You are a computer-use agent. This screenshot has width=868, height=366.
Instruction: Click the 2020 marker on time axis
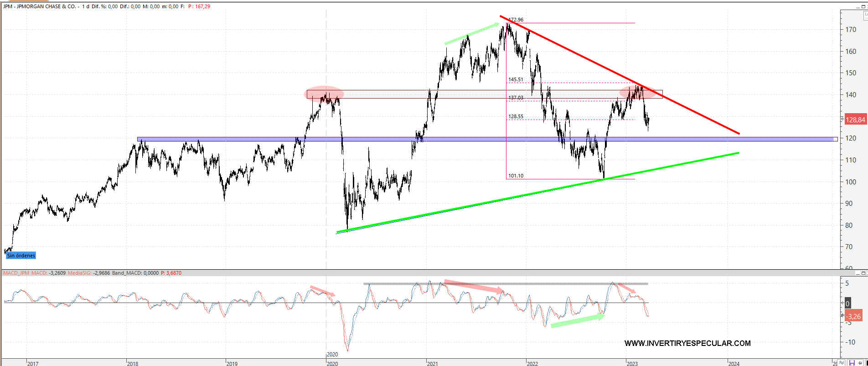(x=332, y=355)
